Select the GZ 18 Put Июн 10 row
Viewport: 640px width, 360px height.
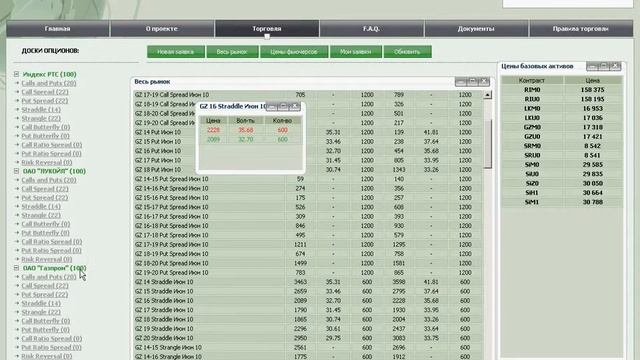click(308, 169)
